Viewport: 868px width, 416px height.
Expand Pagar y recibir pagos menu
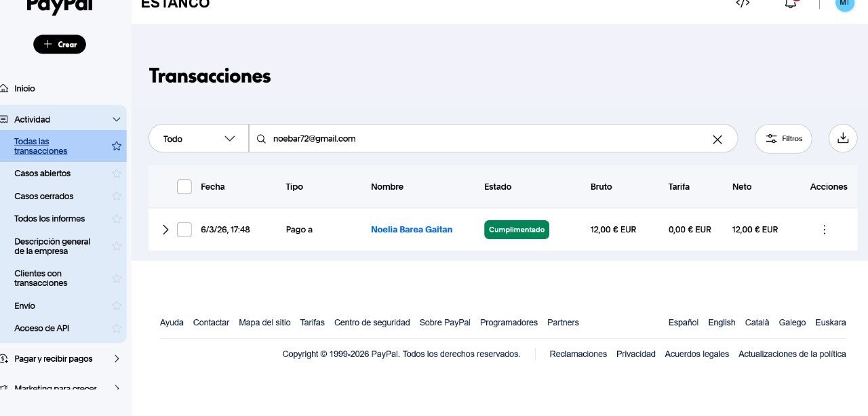[x=116, y=359]
